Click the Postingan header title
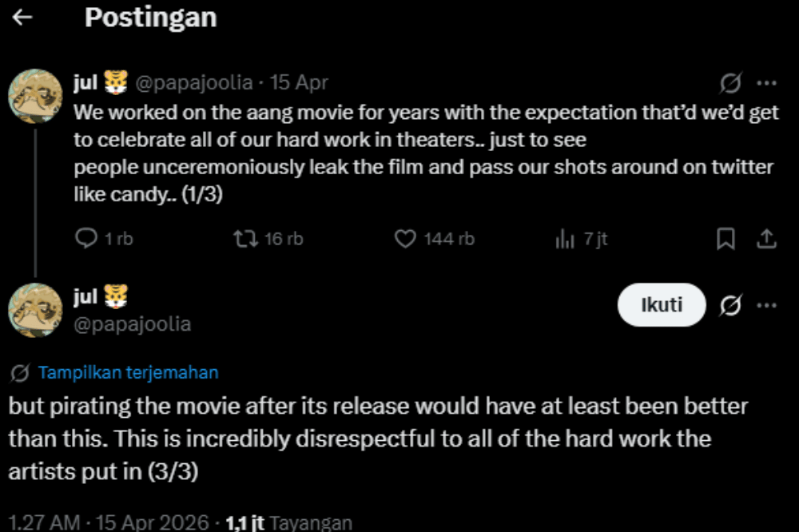The width and height of the screenshot is (799, 532). click(x=150, y=18)
